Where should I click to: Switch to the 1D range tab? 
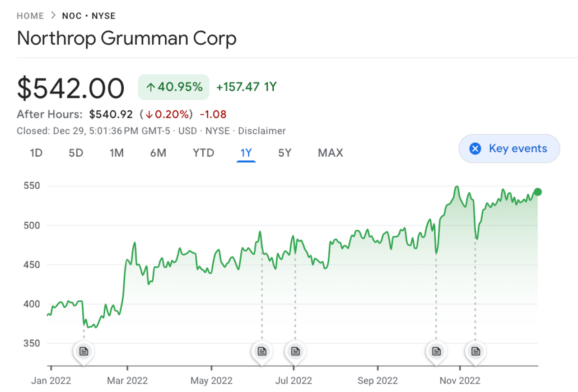(x=36, y=153)
